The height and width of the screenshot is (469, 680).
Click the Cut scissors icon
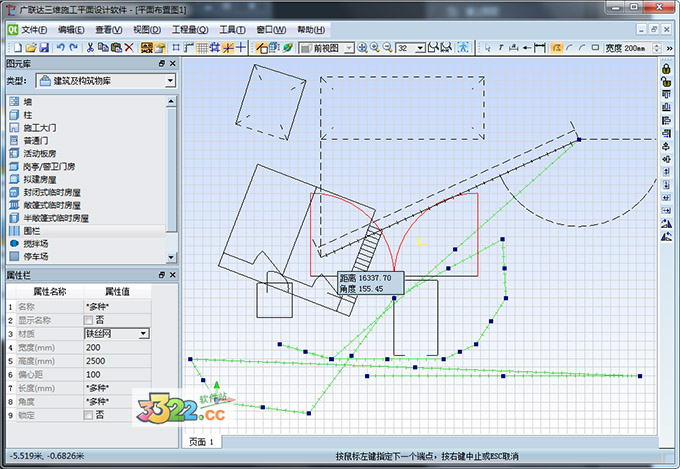click(x=90, y=47)
